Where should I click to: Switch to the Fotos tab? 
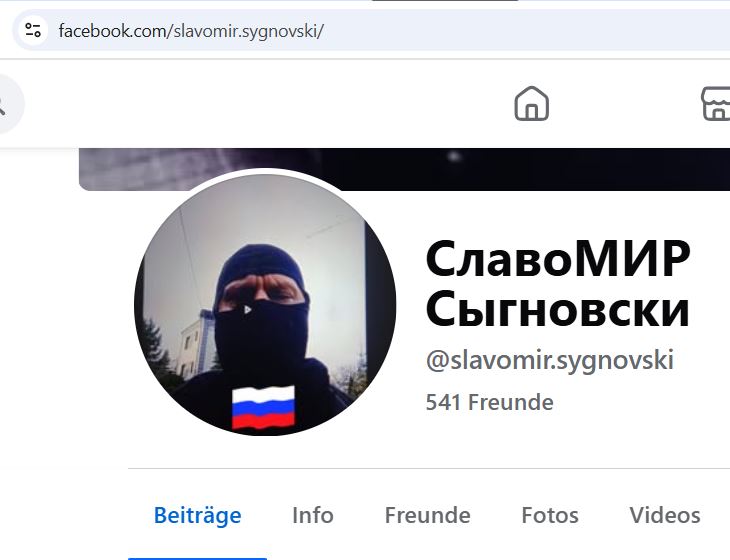[x=550, y=515]
